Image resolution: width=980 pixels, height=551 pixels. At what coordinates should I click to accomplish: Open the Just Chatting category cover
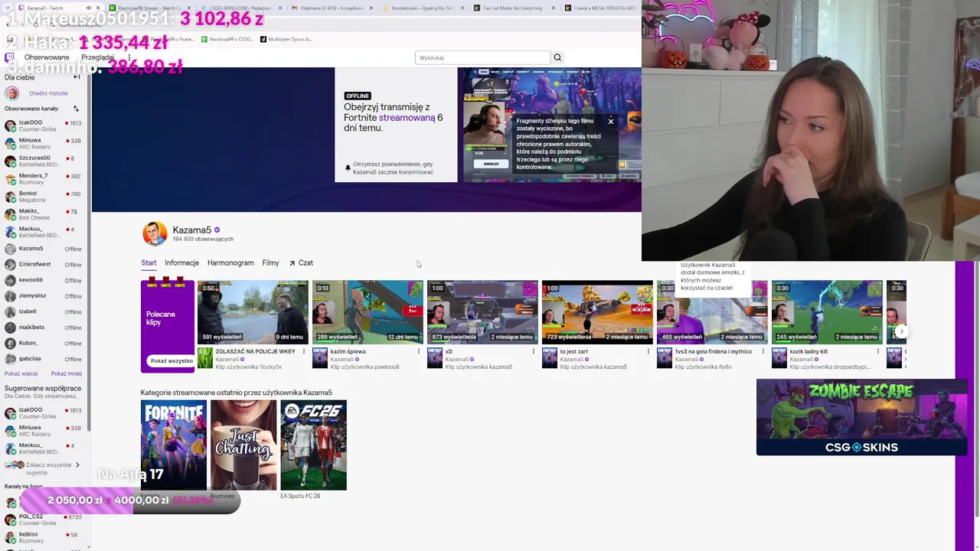click(x=243, y=445)
